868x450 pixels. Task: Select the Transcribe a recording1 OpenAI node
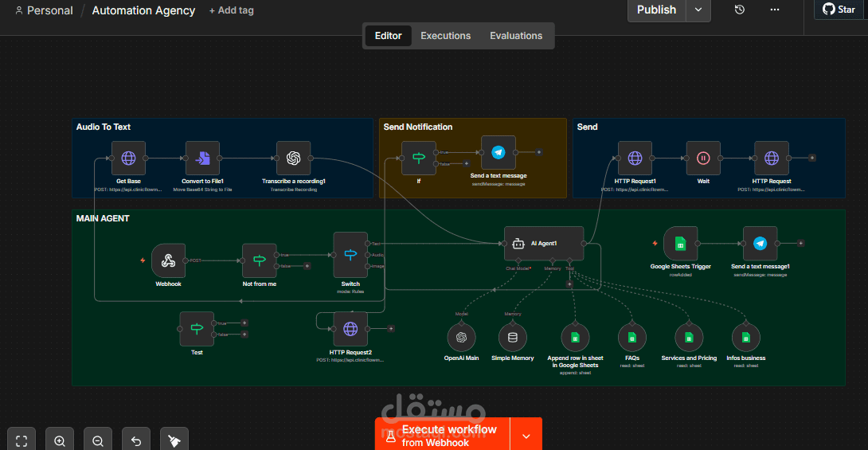click(293, 158)
